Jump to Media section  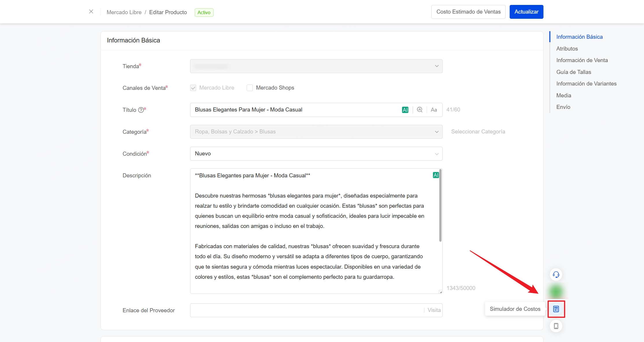click(563, 96)
